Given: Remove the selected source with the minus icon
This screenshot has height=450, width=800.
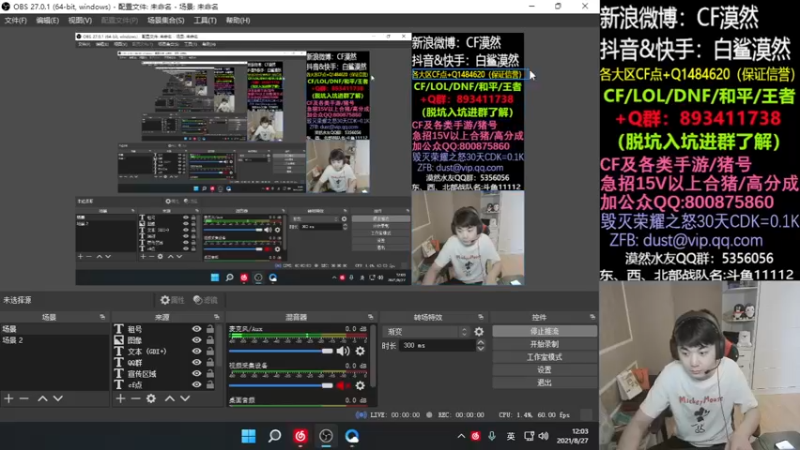Looking at the screenshot, I should point(136,398).
